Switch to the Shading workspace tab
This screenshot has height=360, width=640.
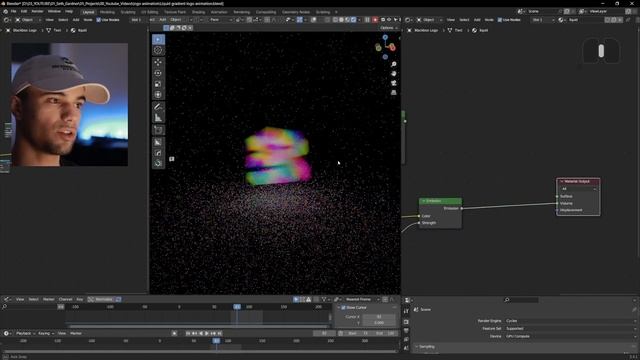[198, 12]
